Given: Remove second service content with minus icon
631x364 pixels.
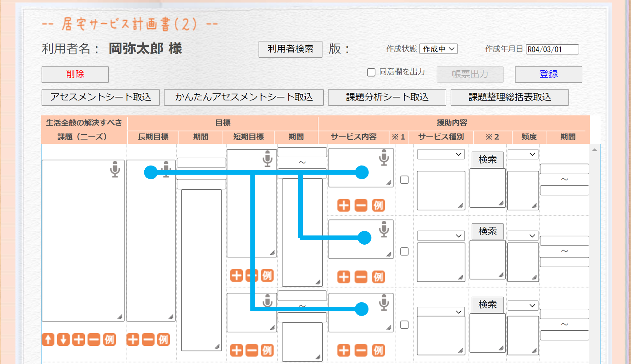Looking at the screenshot, I should point(361,277).
